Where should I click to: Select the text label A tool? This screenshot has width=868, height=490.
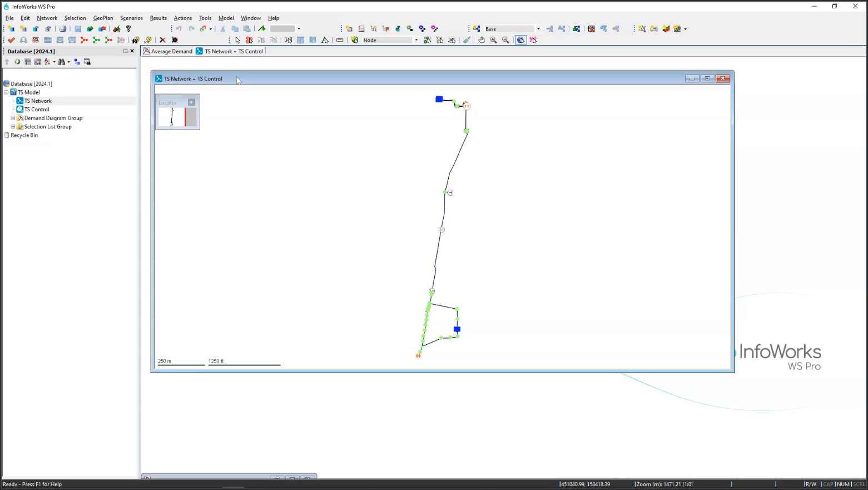325,40
